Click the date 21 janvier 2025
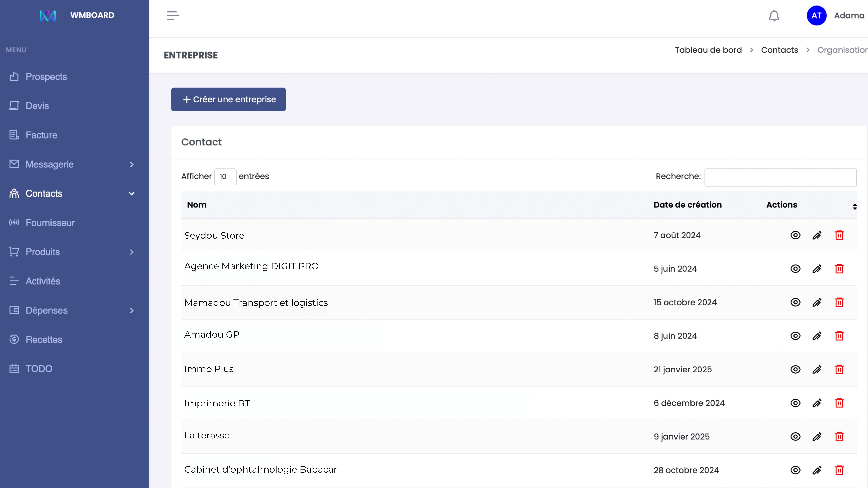Screen dimensions: 868x488 (x=683, y=369)
